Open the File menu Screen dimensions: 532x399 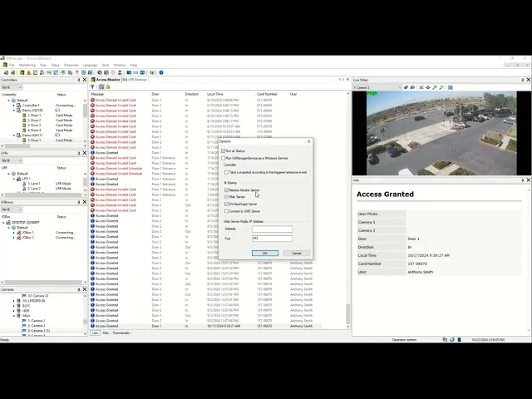click(x=12, y=65)
